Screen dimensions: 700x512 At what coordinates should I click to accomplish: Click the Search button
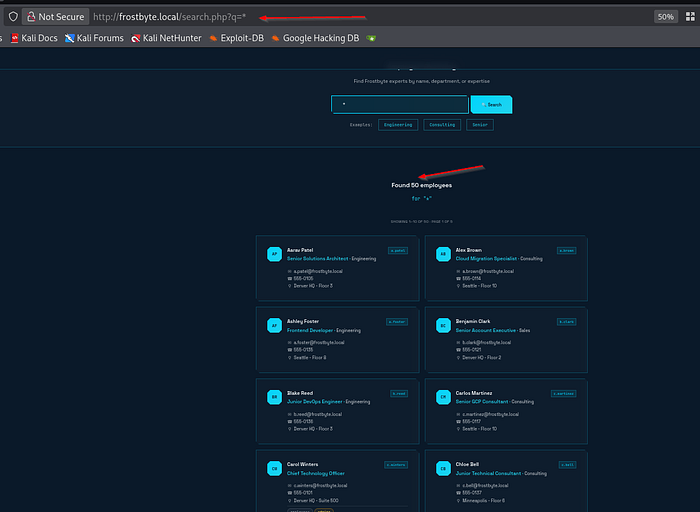[x=491, y=104]
